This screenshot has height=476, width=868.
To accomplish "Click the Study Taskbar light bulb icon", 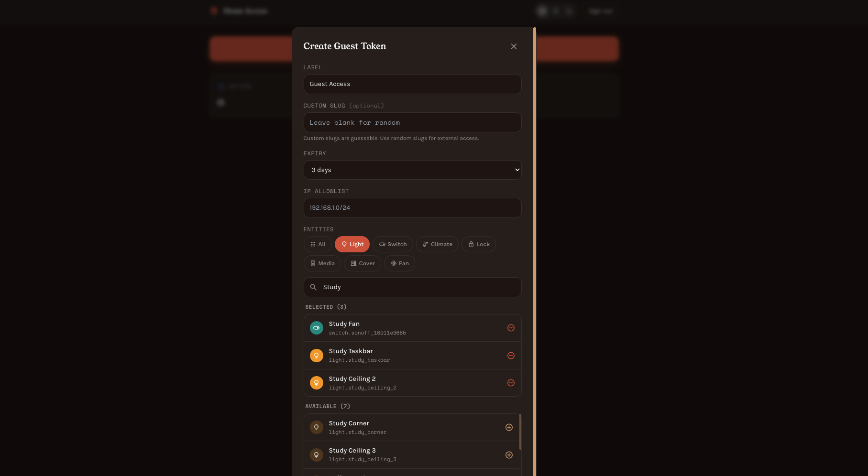I will 317,356.
